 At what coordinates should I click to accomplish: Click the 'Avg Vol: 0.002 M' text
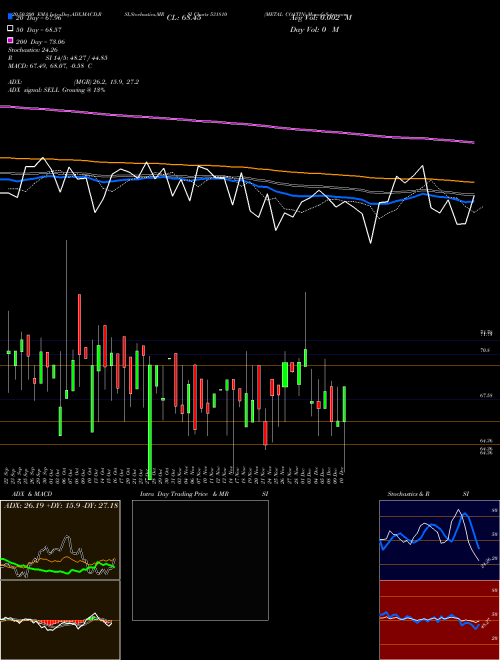pos(321,18)
